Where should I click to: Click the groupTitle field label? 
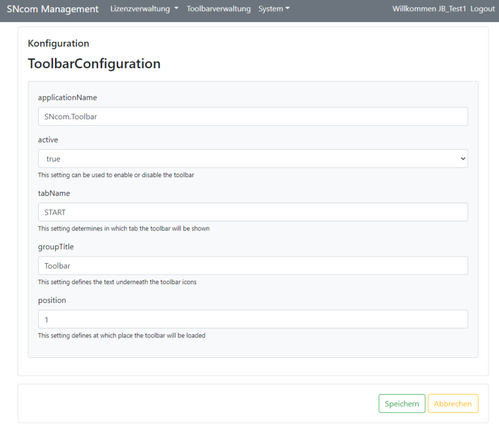tap(56, 247)
